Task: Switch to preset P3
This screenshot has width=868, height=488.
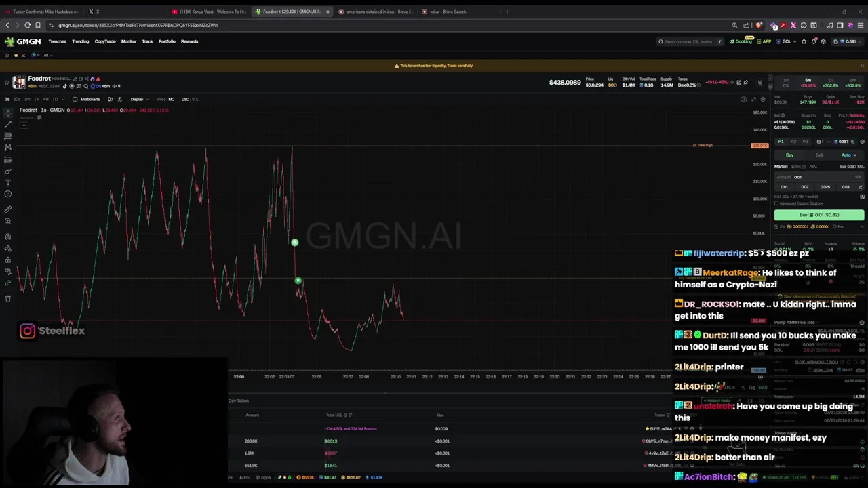Action: tap(805, 142)
